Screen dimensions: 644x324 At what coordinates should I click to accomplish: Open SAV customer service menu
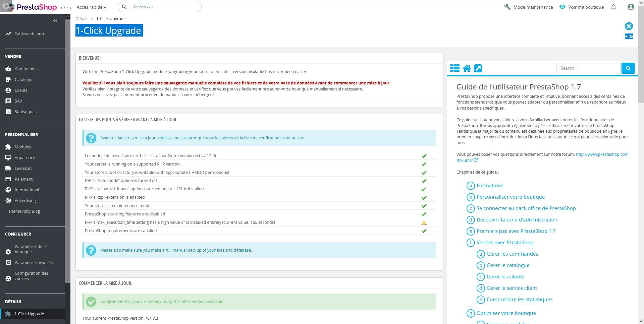click(x=18, y=101)
